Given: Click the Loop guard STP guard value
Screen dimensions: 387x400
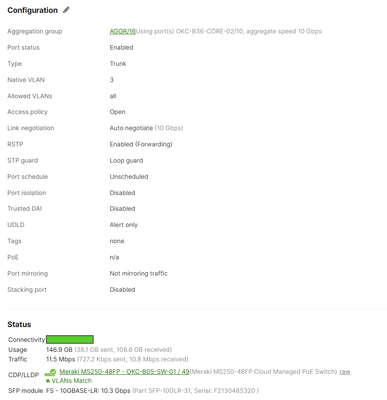Looking at the screenshot, I should (x=126, y=161).
